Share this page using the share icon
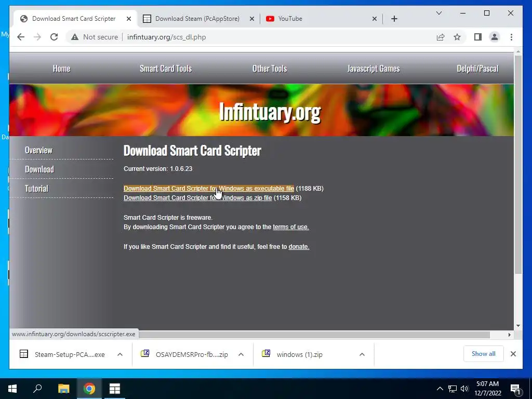 point(441,37)
